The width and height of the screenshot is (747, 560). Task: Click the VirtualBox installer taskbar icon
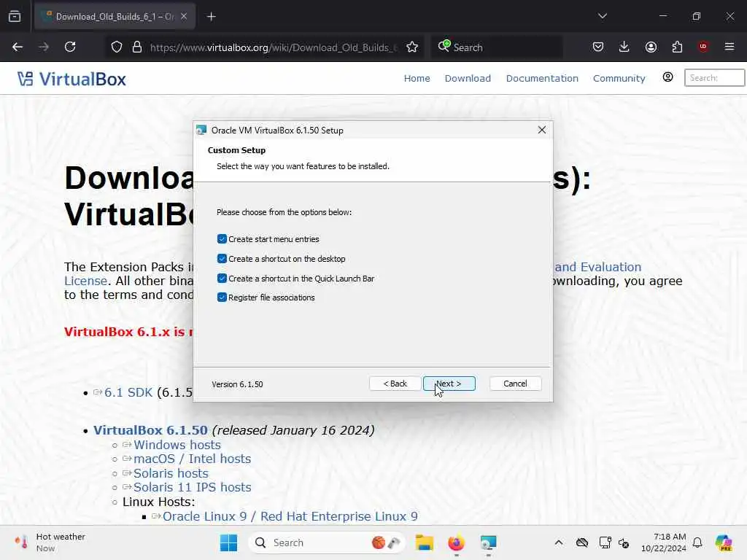tap(488, 542)
